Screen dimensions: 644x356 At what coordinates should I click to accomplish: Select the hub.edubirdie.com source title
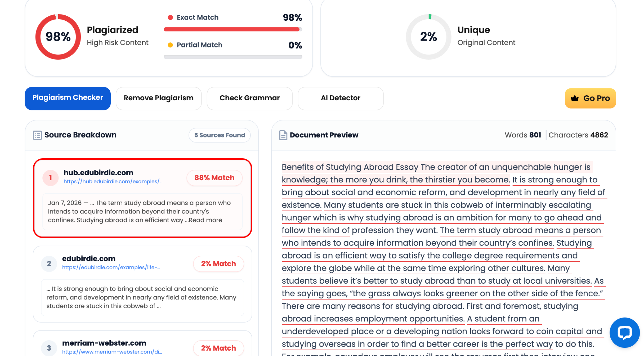pos(98,173)
